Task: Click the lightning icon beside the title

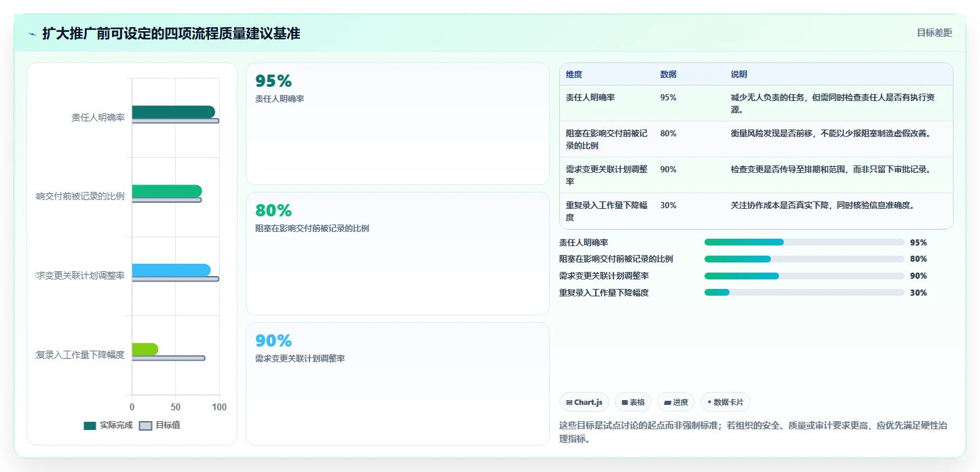Action: pyautogui.click(x=33, y=34)
